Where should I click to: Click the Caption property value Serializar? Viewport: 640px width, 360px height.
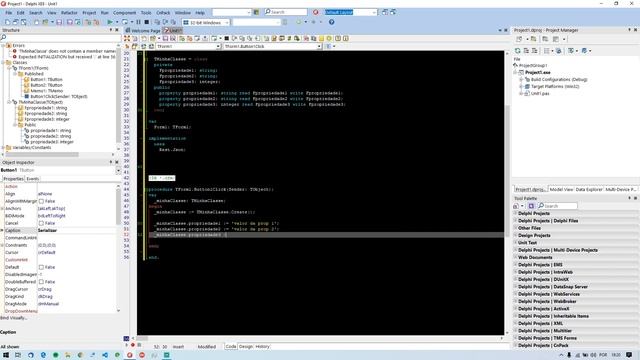(x=47, y=231)
